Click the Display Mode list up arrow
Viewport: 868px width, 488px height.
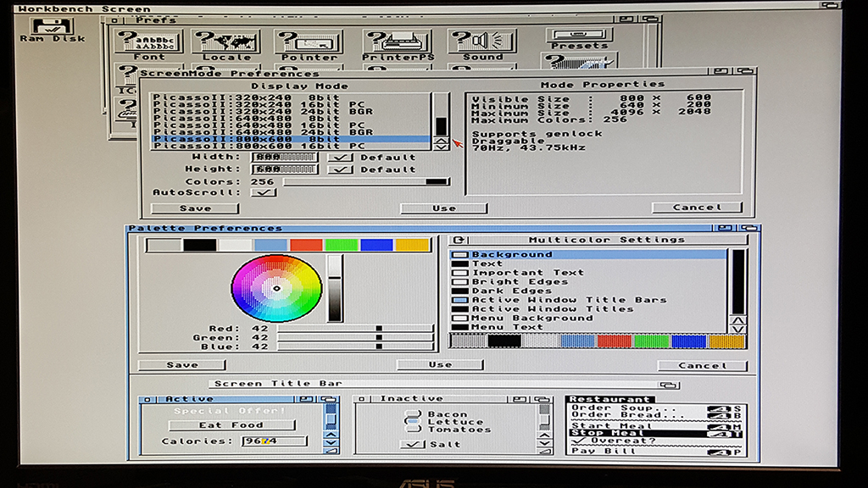(x=441, y=141)
